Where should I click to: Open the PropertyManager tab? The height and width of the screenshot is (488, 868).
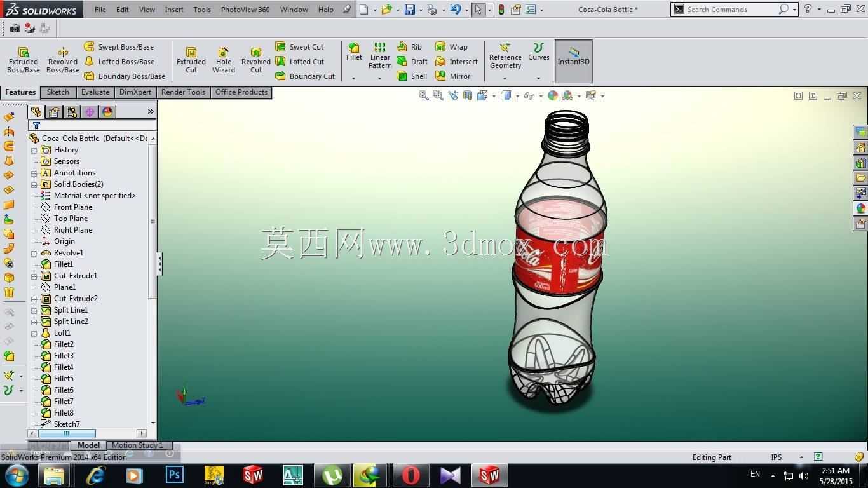54,112
